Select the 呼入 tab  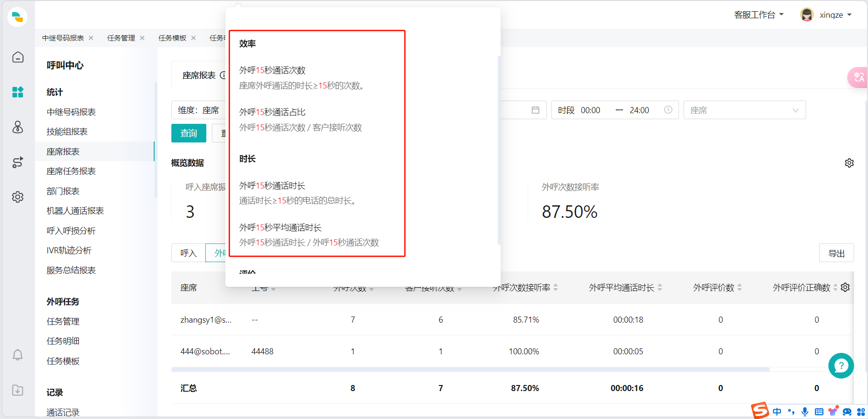[189, 253]
